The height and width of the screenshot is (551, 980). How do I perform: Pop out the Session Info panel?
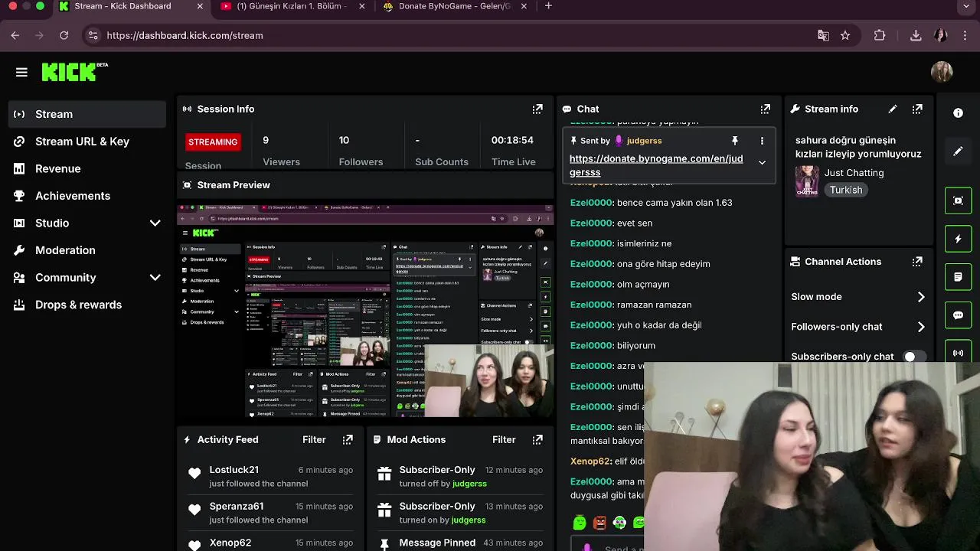pyautogui.click(x=537, y=109)
